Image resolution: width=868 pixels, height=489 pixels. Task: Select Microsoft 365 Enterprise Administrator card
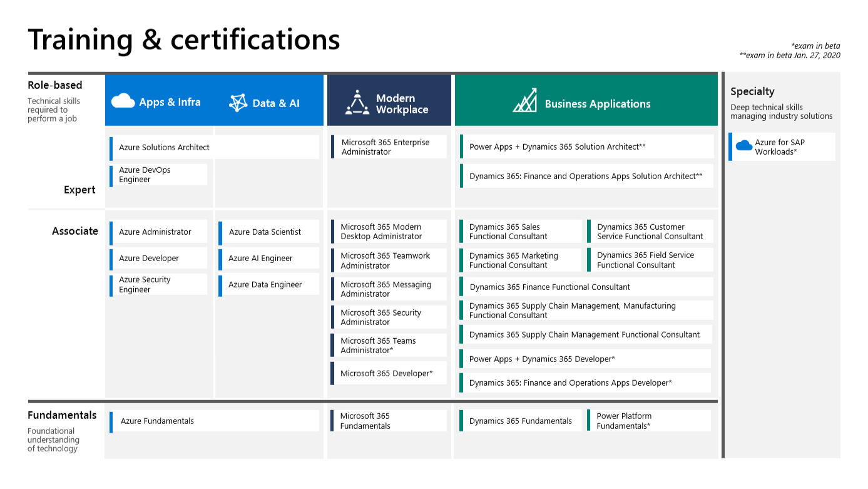pyautogui.click(x=389, y=147)
